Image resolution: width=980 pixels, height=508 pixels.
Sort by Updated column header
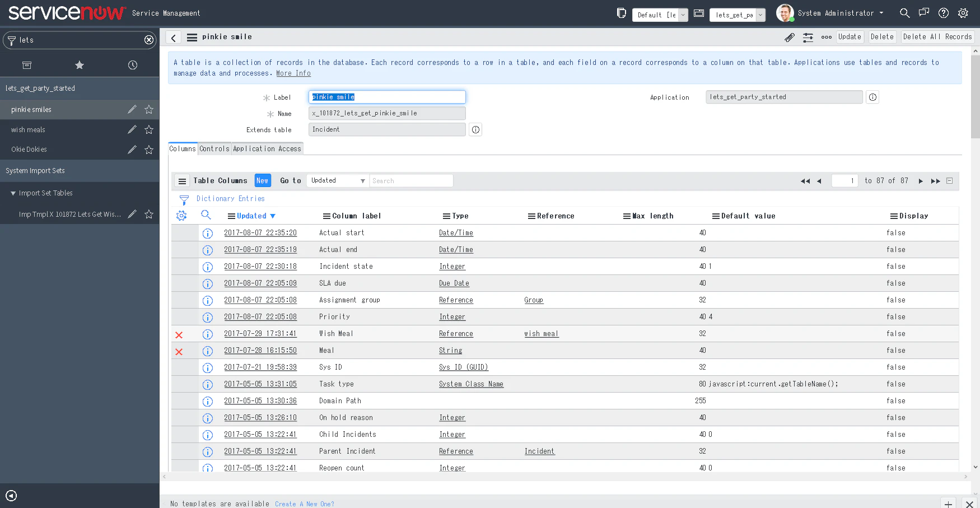pyautogui.click(x=251, y=216)
